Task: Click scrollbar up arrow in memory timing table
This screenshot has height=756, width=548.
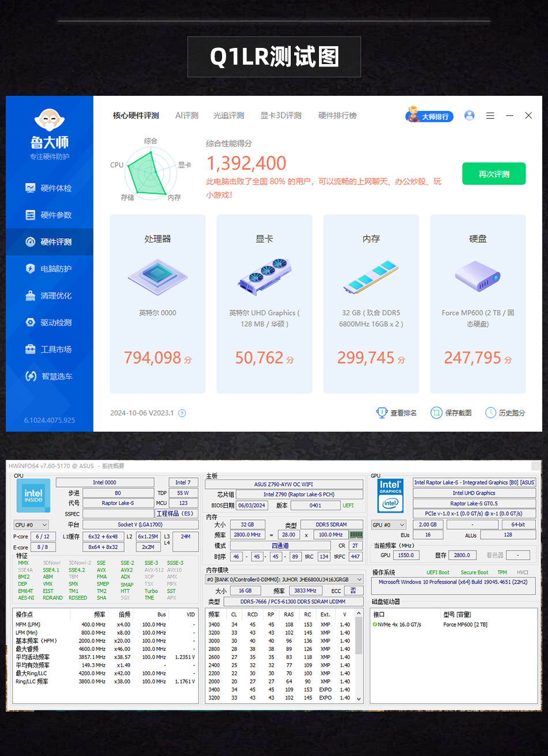Action: (x=359, y=614)
